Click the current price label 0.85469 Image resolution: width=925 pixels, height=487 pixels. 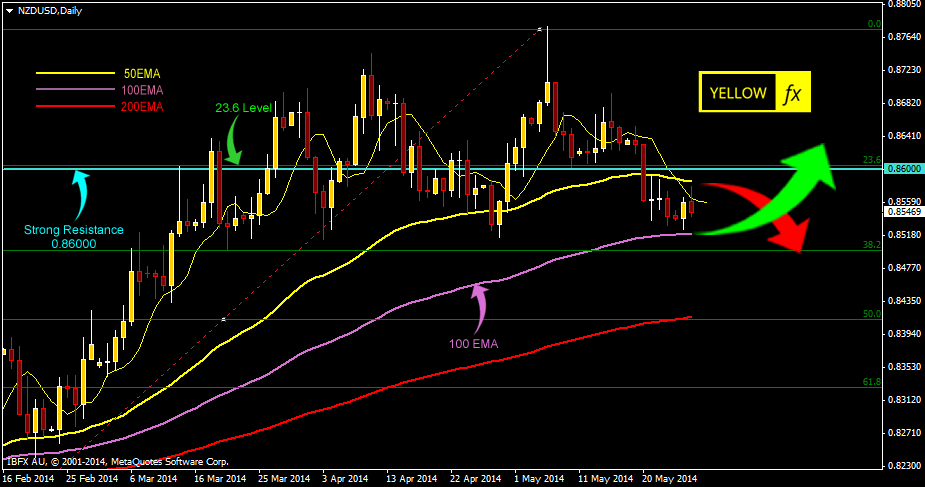click(903, 212)
